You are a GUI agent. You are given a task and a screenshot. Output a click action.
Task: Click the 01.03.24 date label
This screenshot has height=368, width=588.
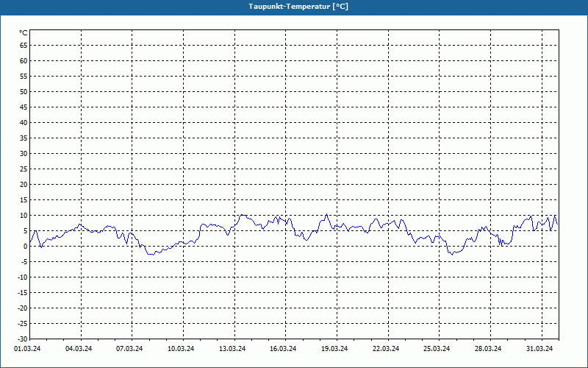27,349
